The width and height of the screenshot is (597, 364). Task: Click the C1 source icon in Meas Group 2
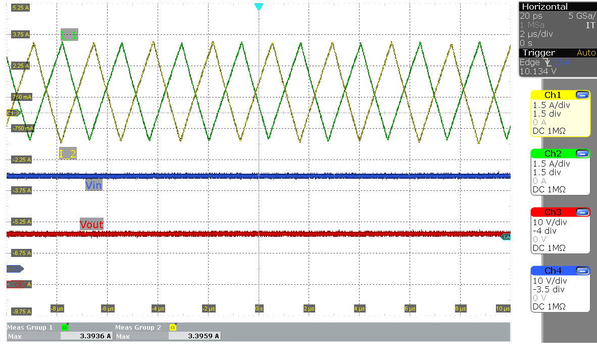(173, 327)
